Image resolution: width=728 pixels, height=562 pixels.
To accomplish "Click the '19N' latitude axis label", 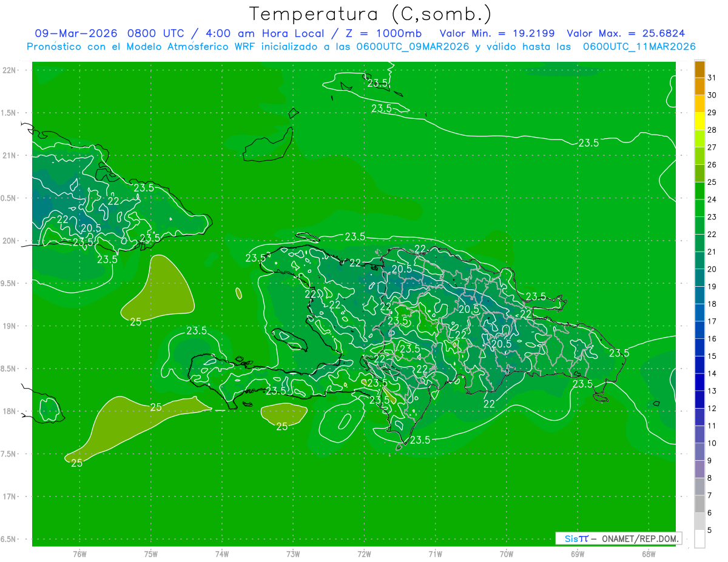I will [x=9, y=326].
